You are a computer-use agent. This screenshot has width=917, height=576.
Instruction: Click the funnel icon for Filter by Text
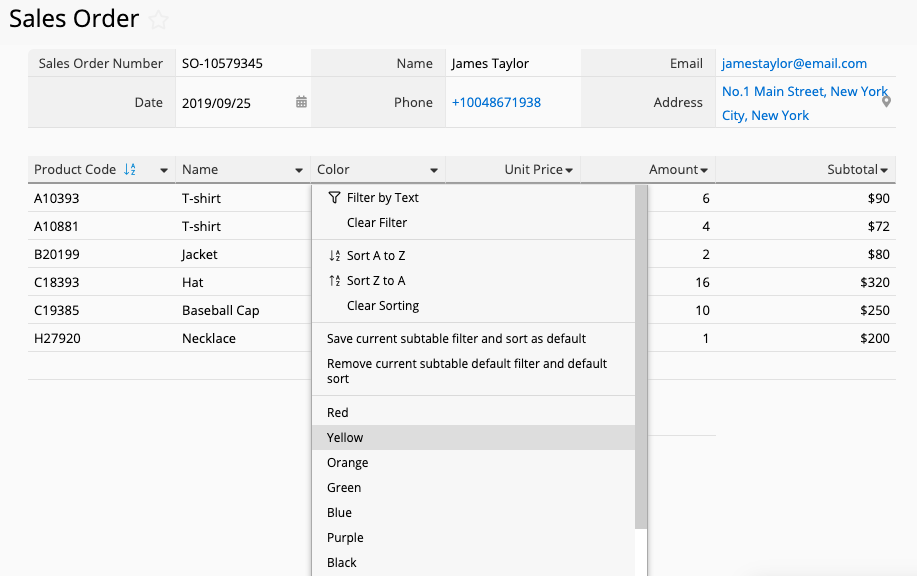(x=334, y=198)
